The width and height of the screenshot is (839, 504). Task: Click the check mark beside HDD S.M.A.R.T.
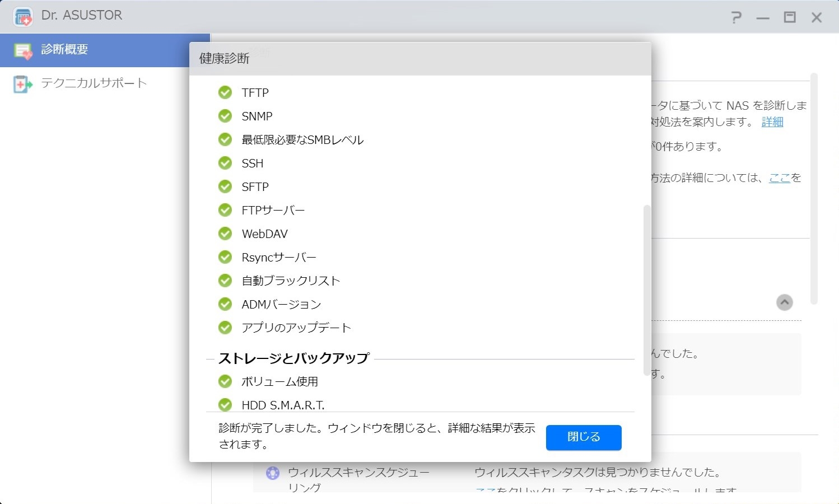[x=225, y=404]
